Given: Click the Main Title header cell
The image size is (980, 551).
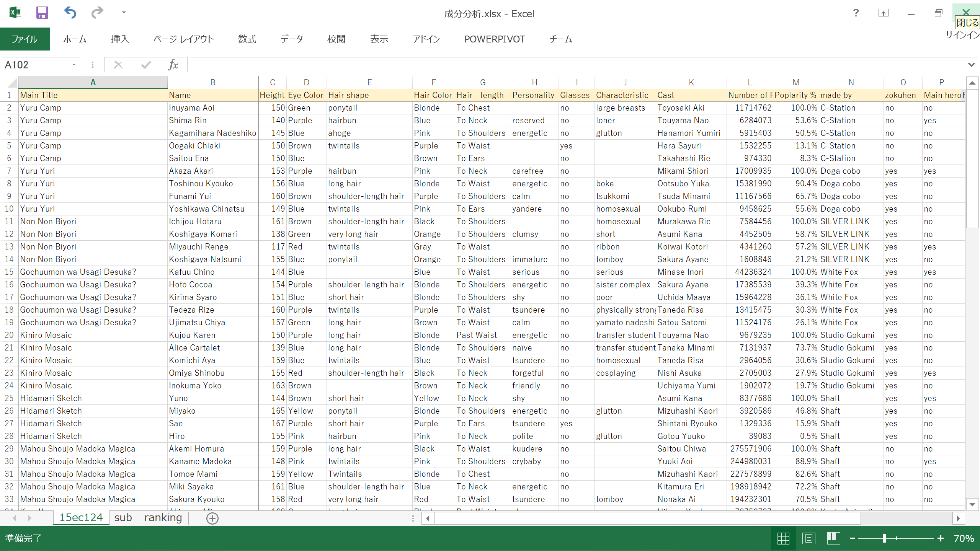Looking at the screenshot, I should coord(93,95).
